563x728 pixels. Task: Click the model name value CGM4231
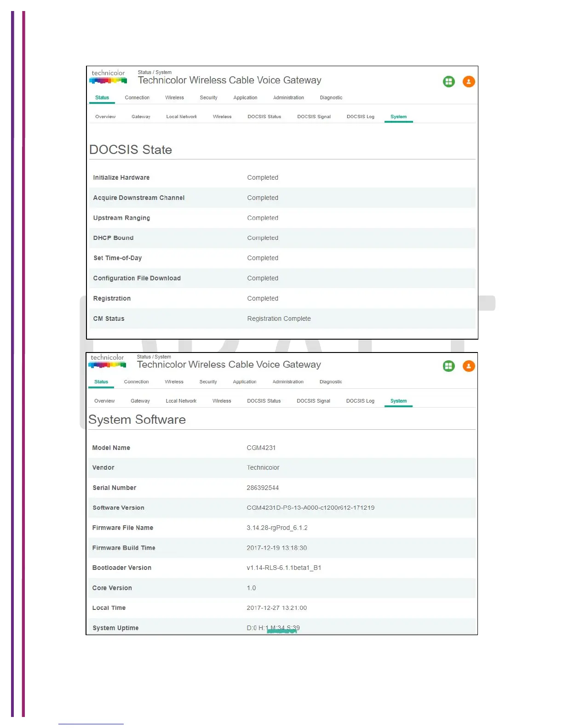tap(261, 448)
